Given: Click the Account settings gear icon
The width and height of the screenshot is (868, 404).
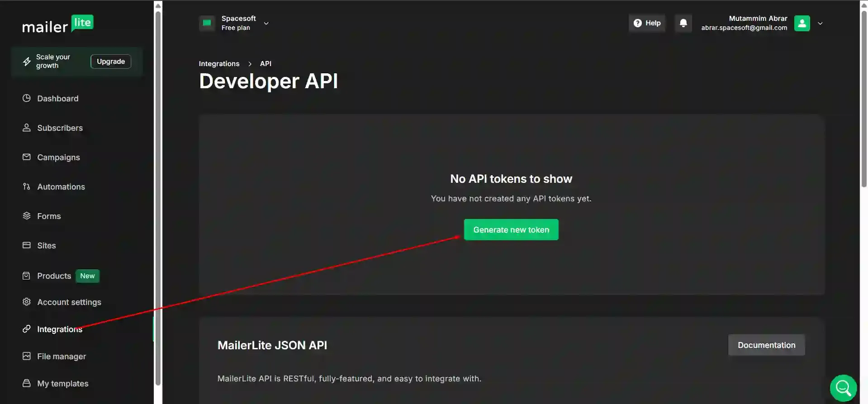Looking at the screenshot, I should 27,302.
